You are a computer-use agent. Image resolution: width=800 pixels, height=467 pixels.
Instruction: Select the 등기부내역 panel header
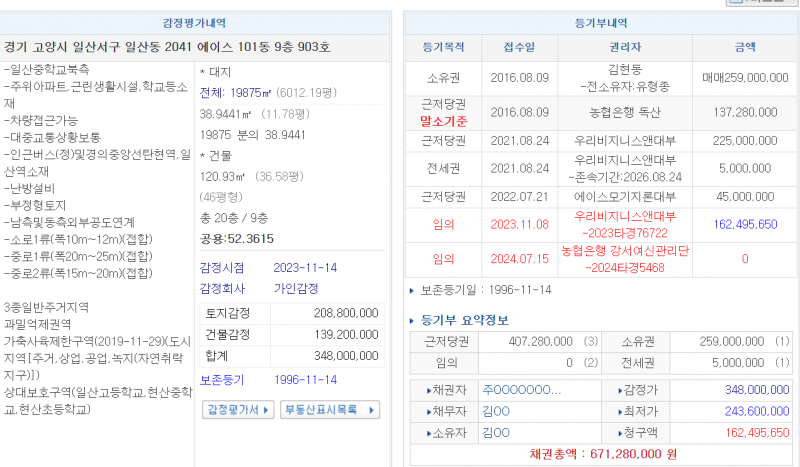click(x=601, y=23)
